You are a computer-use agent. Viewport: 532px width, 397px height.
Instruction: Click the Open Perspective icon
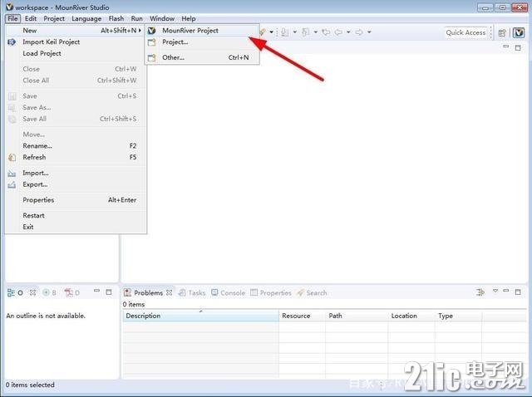pos(502,32)
